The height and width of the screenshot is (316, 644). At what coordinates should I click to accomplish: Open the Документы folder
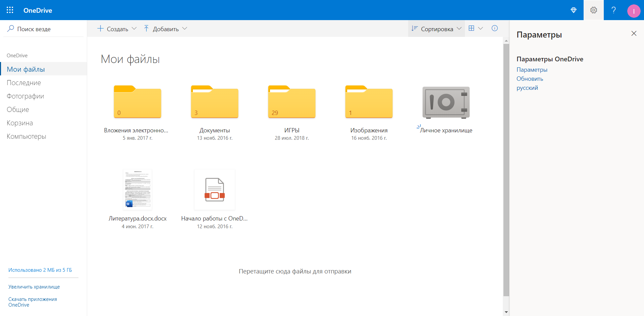[215, 102]
